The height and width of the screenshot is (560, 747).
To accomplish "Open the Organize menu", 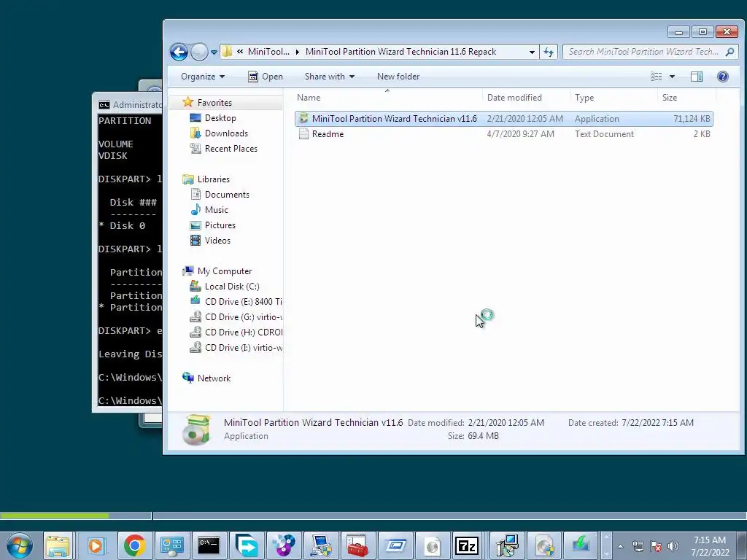I will (x=203, y=77).
